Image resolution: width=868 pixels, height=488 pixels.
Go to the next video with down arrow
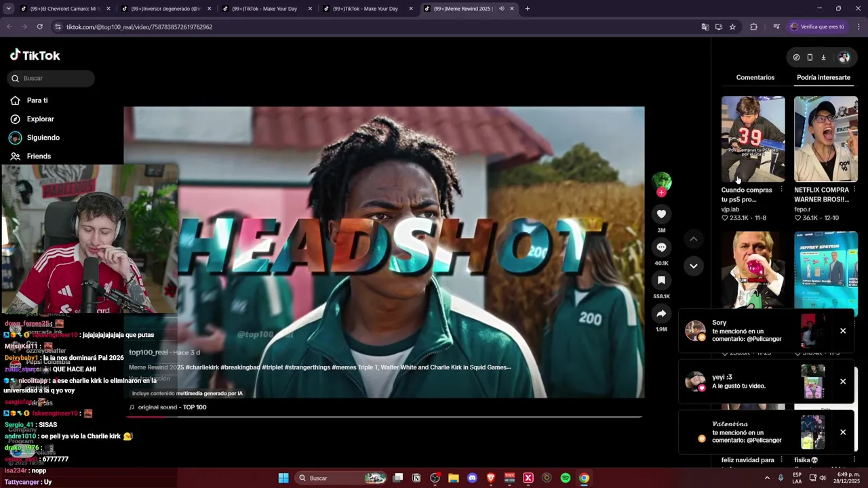click(x=693, y=266)
